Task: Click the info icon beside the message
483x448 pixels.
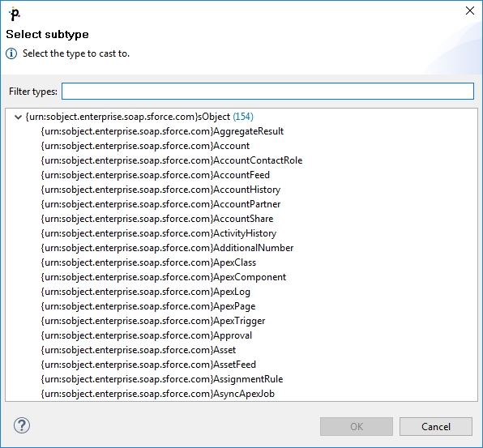Action: point(11,53)
